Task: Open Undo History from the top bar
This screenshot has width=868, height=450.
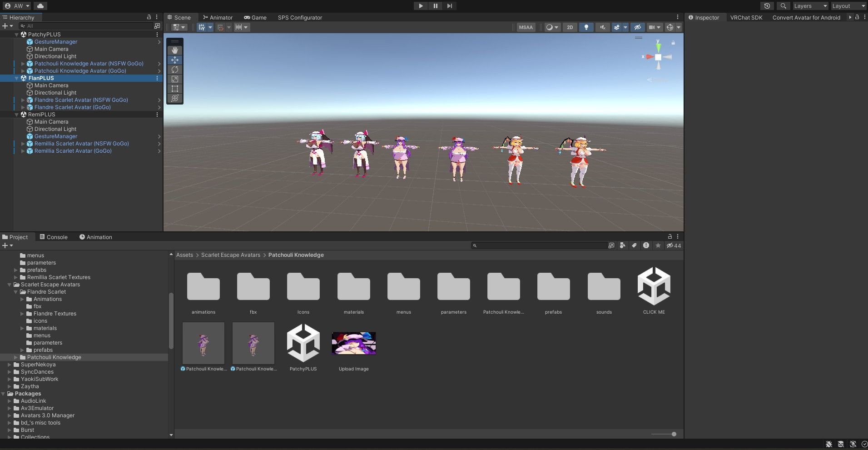Action: [767, 6]
